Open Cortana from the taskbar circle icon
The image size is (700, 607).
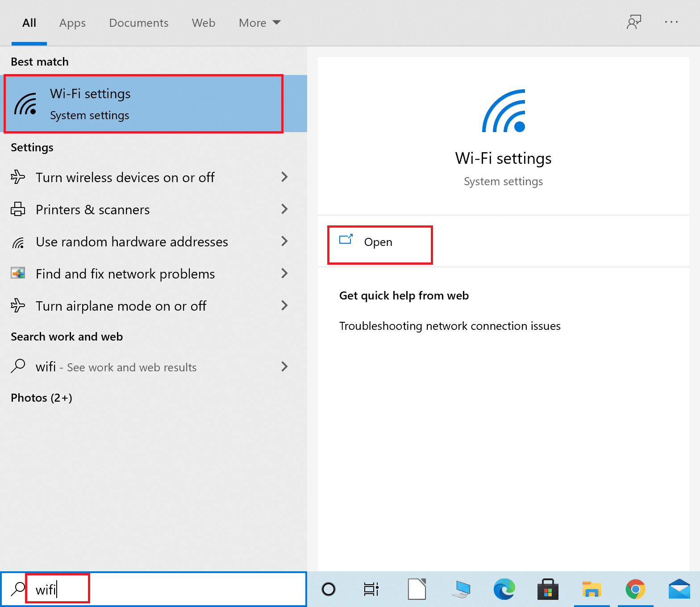point(329,589)
